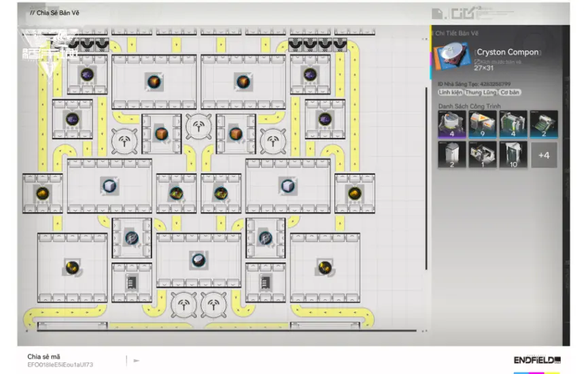The height and width of the screenshot is (374, 588).
Task: Click the power pylon right of the orange cubes
Action: [x=273, y=141]
